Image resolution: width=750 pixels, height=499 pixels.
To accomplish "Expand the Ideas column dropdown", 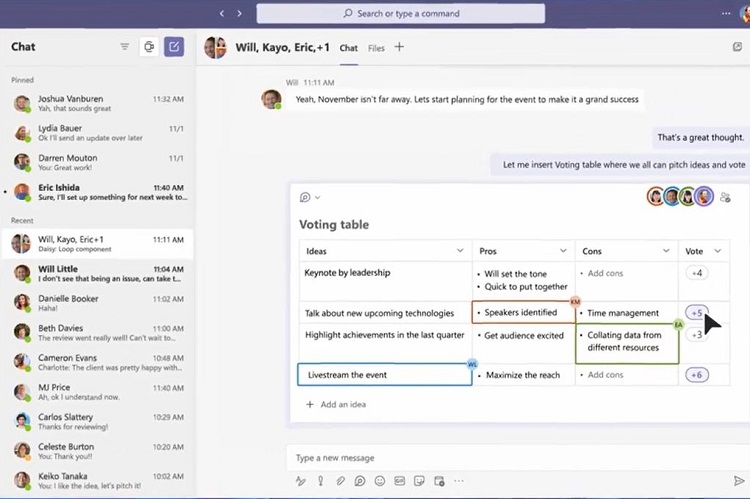I will point(460,251).
